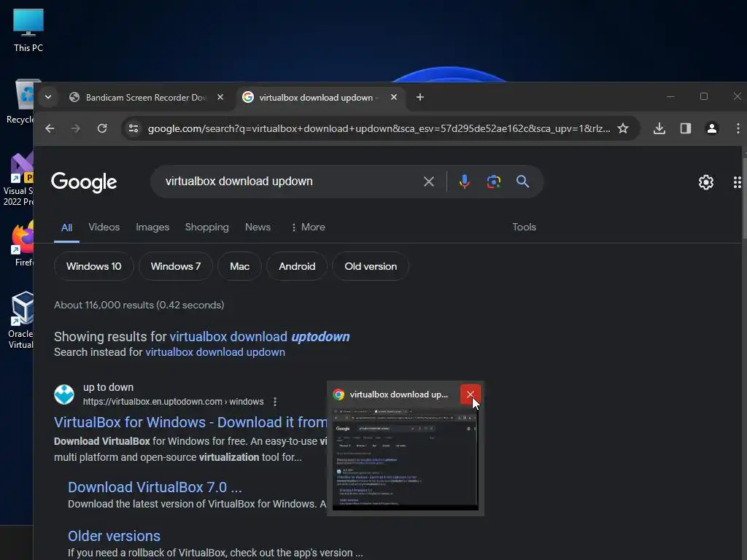Viewport: 747px width, 560px height.
Task: Filter by the Mac chip
Action: click(x=239, y=266)
